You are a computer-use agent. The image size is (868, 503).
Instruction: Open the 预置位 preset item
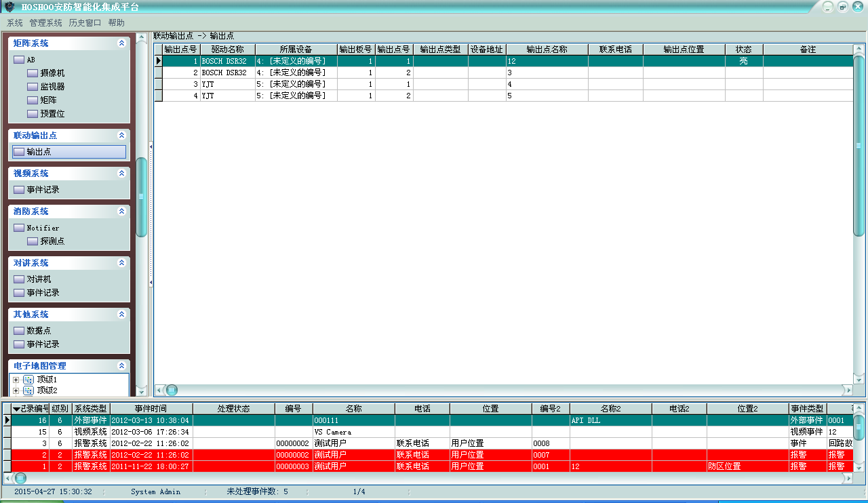coord(52,114)
